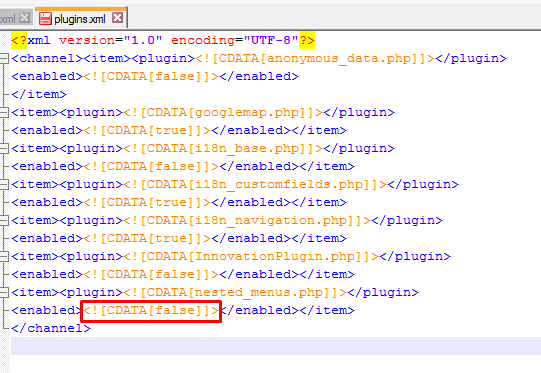Click the enabled true line following i18n_navigation.php
The width and height of the screenshot is (541, 373).
179,238
